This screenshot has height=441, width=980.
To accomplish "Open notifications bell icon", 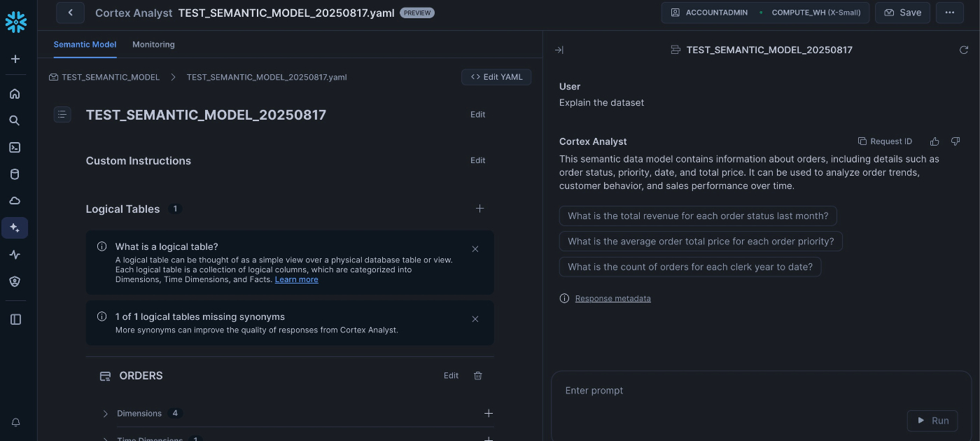I will click(x=15, y=422).
